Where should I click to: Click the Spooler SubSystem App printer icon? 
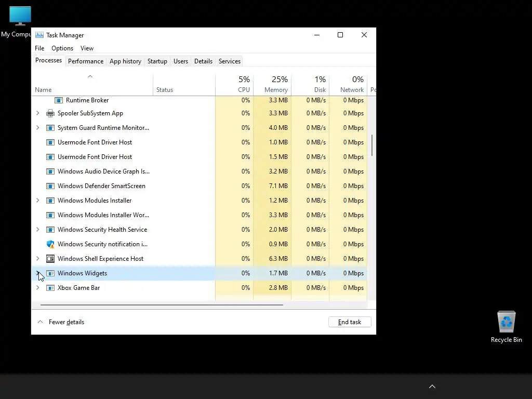tap(50, 113)
